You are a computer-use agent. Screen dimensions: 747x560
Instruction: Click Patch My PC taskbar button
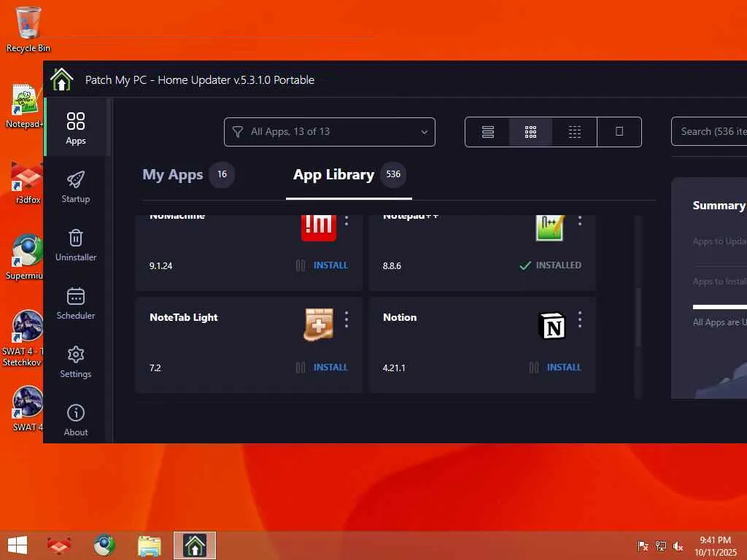[195, 545]
